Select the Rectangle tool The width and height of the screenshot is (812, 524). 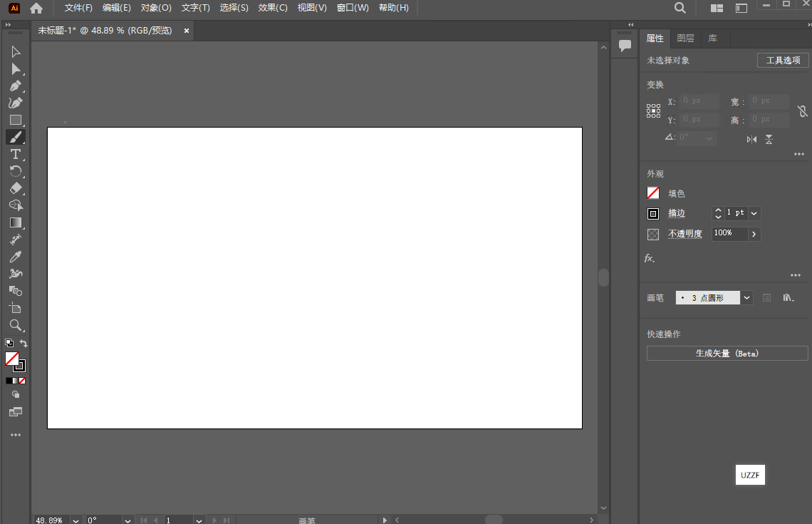tap(16, 120)
